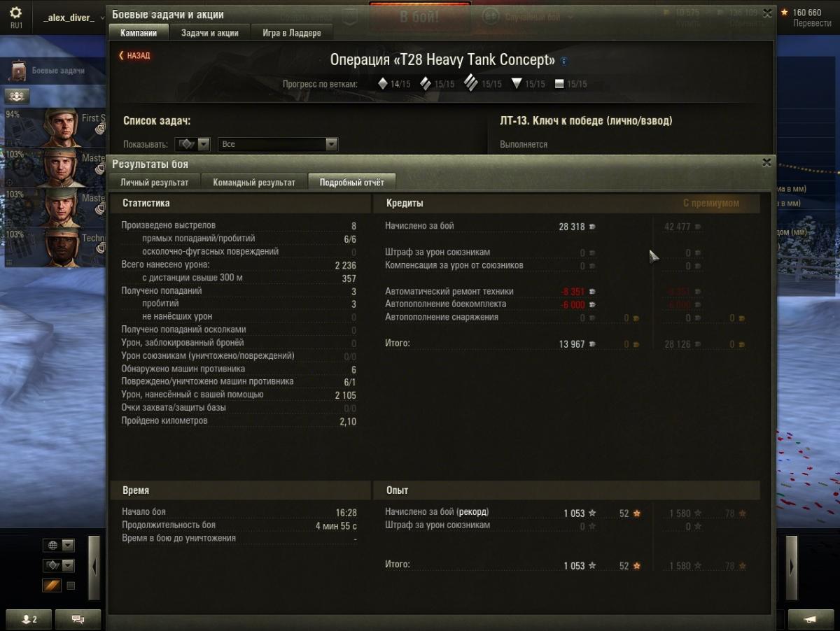Viewport: 840px width, 631px height.
Task: Click the Автоматический ремонт техники row
Action: tap(490, 292)
